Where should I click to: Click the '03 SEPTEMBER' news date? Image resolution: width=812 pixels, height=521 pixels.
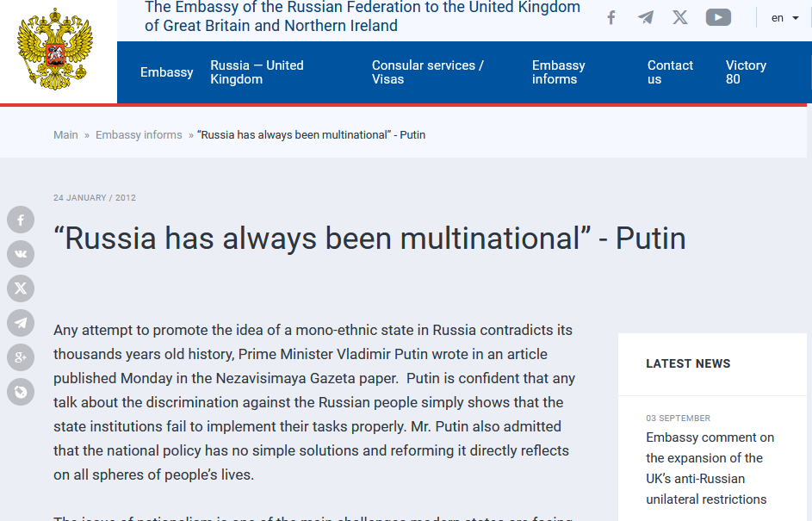click(x=678, y=418)
